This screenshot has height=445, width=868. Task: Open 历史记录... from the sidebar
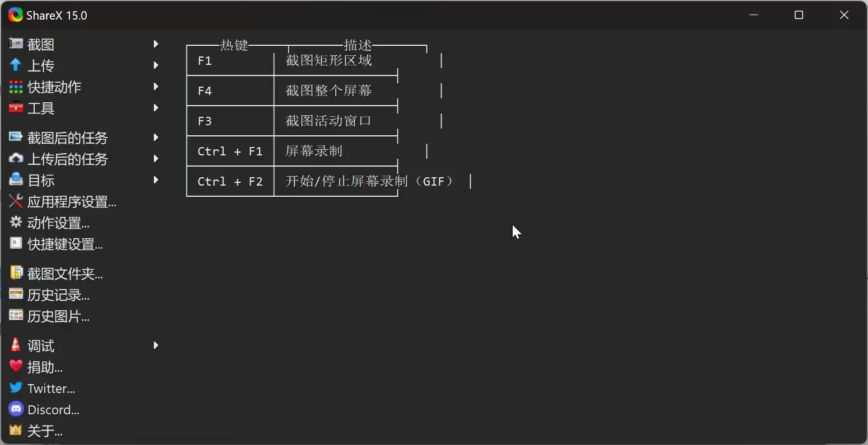(58, 295)
